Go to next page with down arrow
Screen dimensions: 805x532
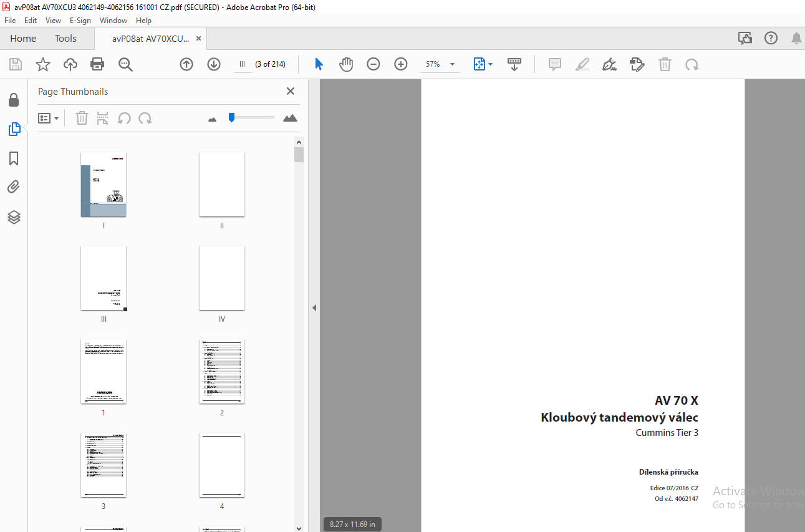coord(214,64)
